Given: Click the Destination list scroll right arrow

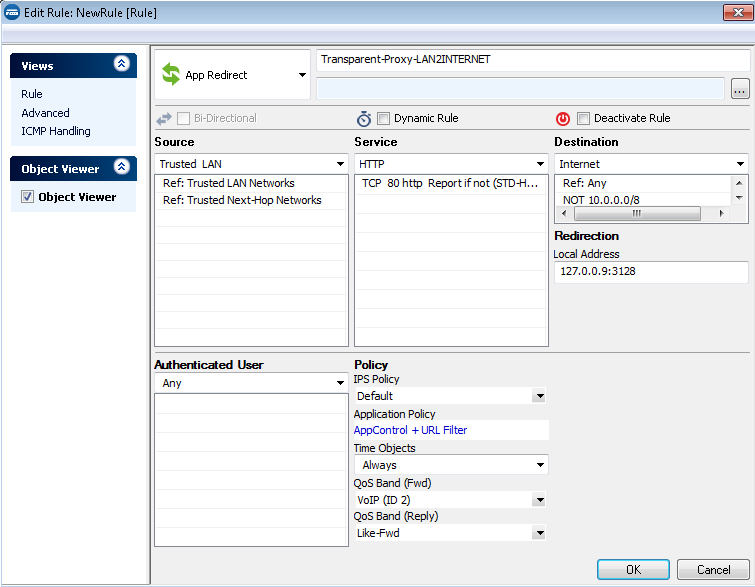Looking at the screenshot, I should pyautogui.click(x=721, y=213).
